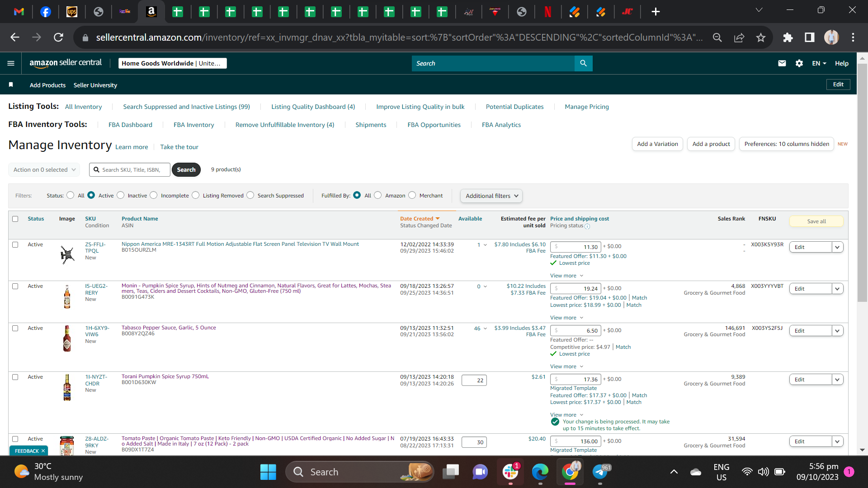Click the Search SKU, Title, ISBN field

pos(130,170)
